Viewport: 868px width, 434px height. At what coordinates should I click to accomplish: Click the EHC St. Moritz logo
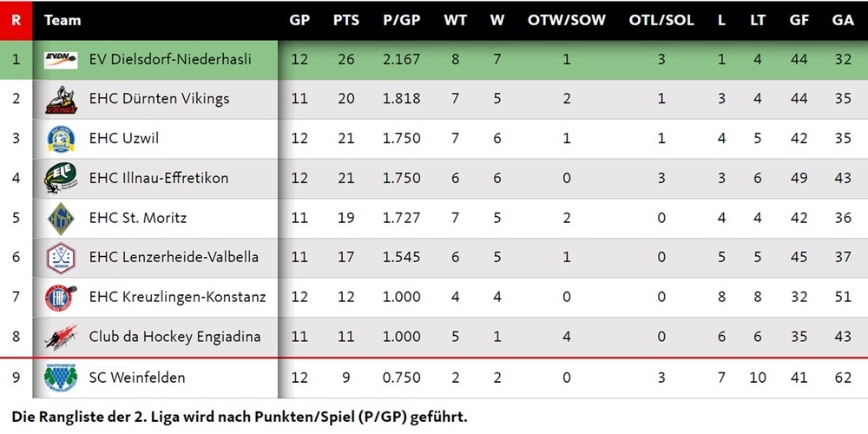pyautogui.click(x=62, y=218)
